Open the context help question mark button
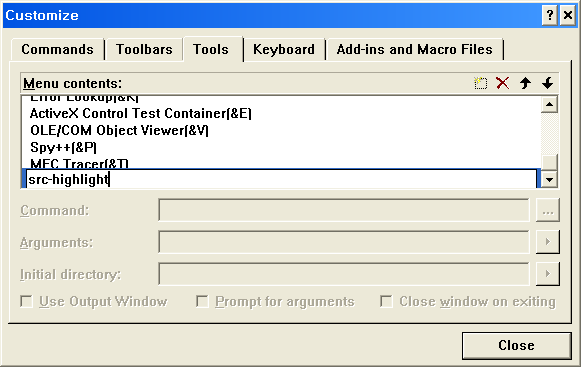Viewport: 581px width, 367px height. 550,15
